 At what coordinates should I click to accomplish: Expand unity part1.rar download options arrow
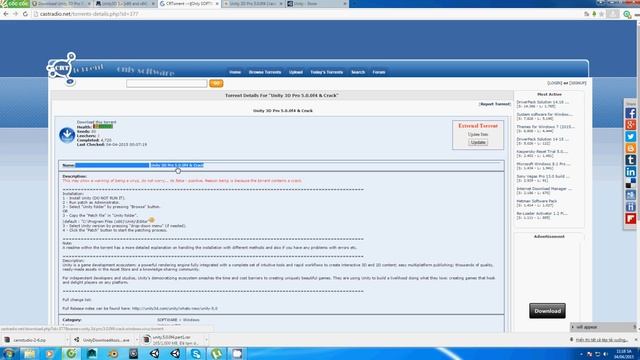pyautogui.click(x=206, y=340)
